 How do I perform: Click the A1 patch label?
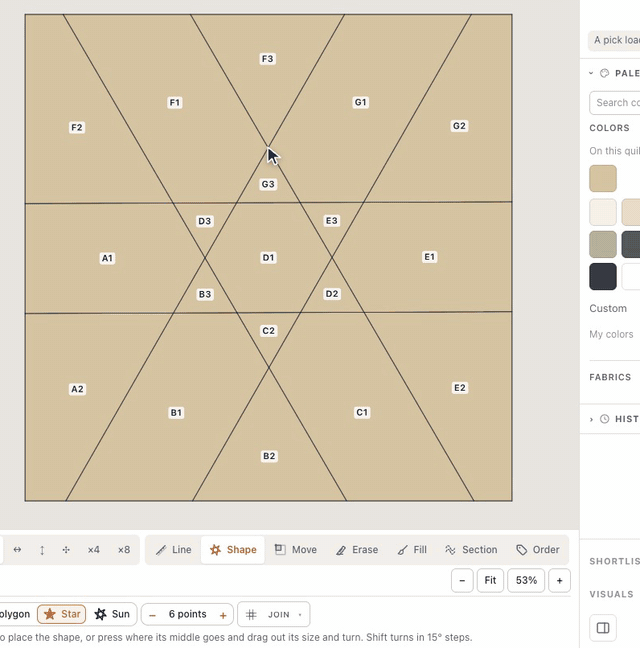click(107, 258)
